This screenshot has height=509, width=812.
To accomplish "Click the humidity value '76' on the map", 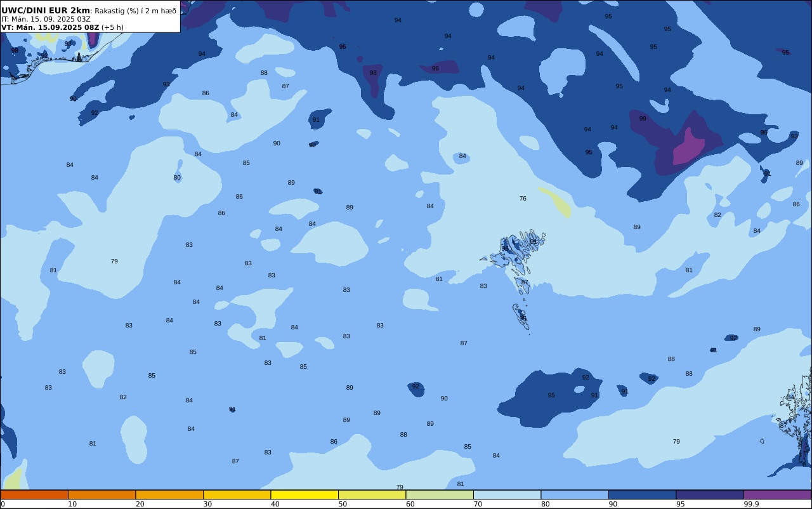I will [x=523, y=199].
